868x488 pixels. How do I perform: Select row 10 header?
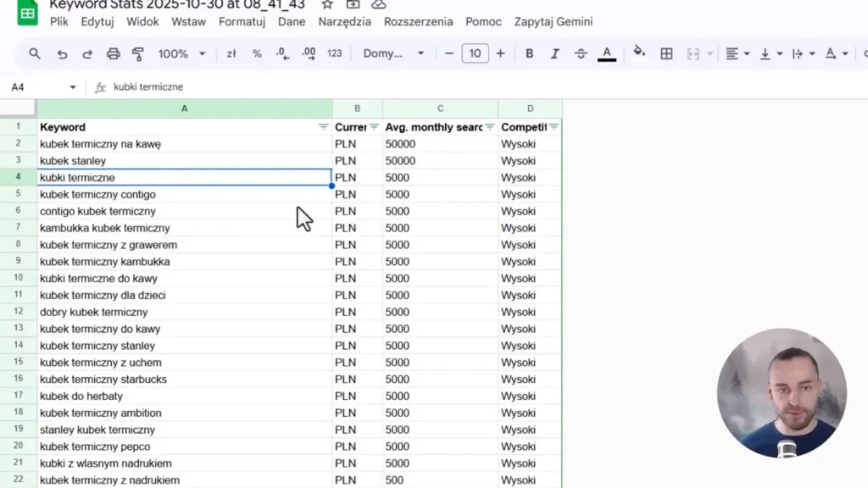coord(19,278)
